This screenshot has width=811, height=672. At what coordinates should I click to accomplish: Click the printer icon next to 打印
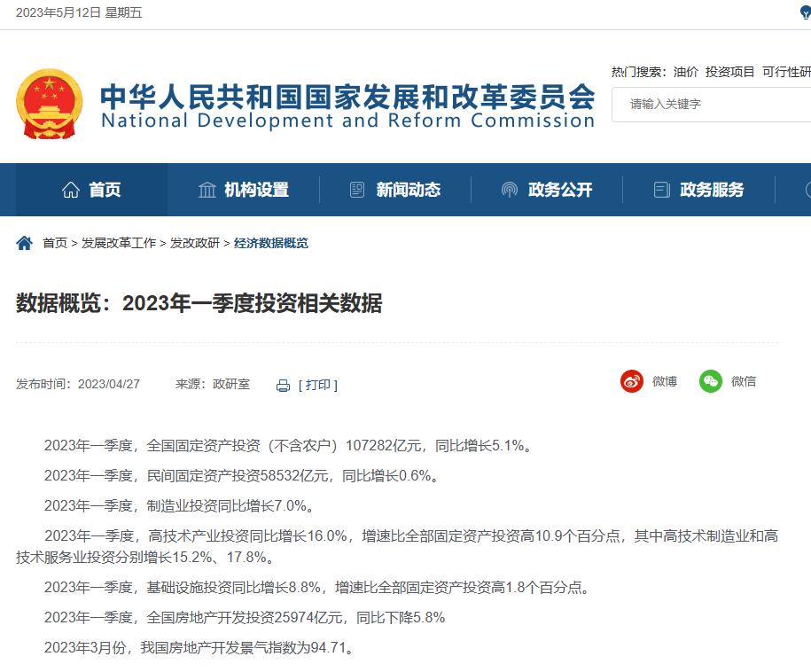(282, 385)
